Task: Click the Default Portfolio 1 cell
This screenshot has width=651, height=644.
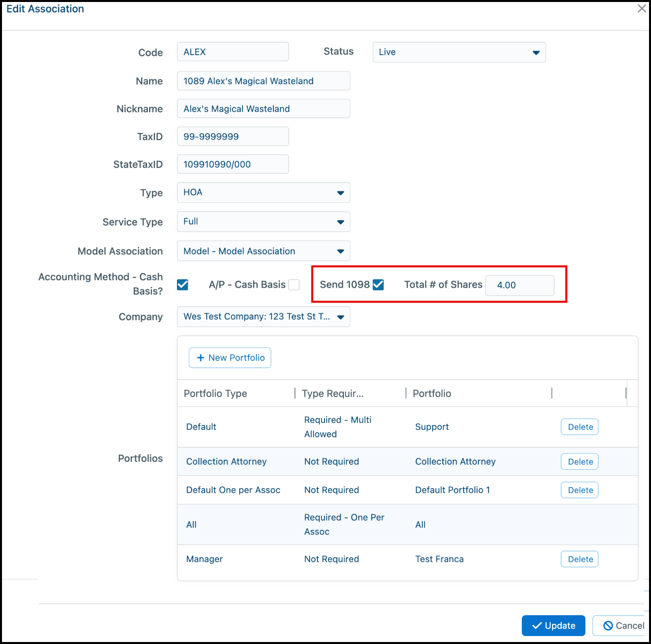Action: point(453,490)
